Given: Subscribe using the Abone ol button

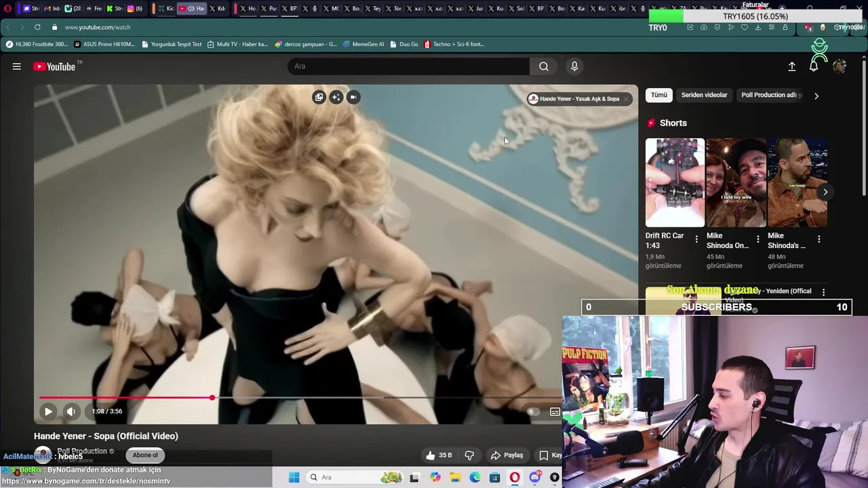Looking at the screenshot, I should point(145,455).
